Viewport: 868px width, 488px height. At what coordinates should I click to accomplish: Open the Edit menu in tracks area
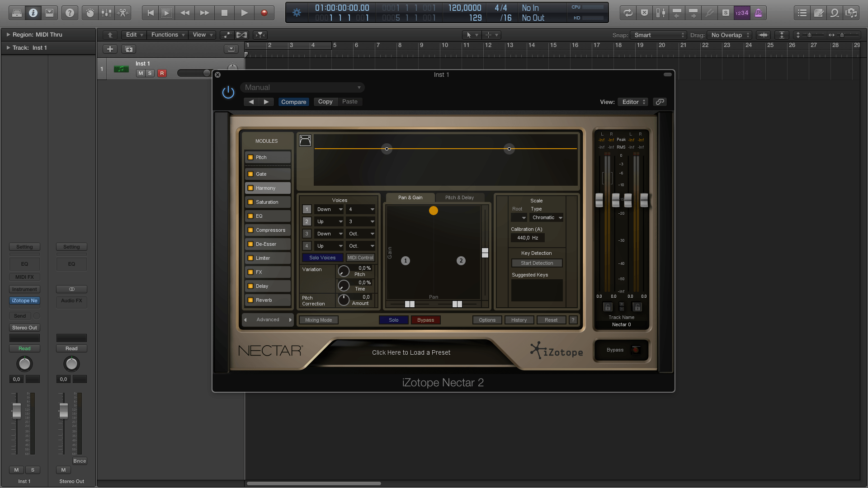134,35
